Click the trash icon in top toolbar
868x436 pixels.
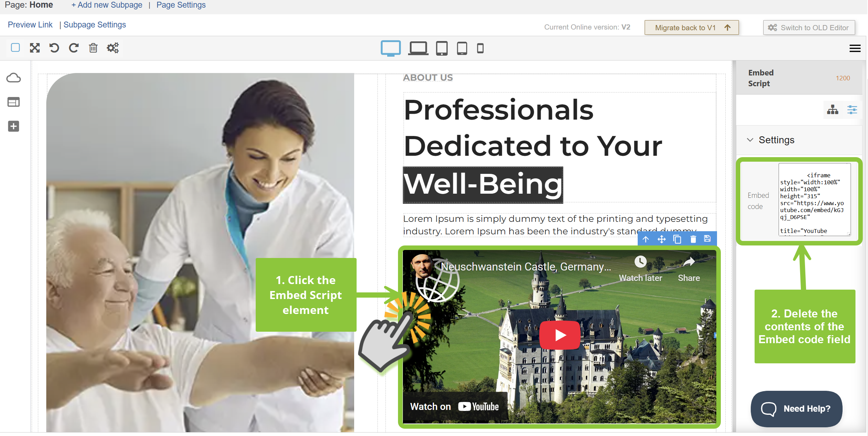(93, 48)
